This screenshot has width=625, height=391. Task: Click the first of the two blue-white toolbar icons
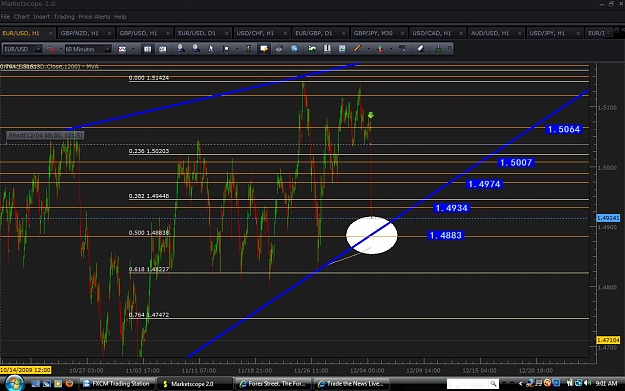[x=147, y=49]
